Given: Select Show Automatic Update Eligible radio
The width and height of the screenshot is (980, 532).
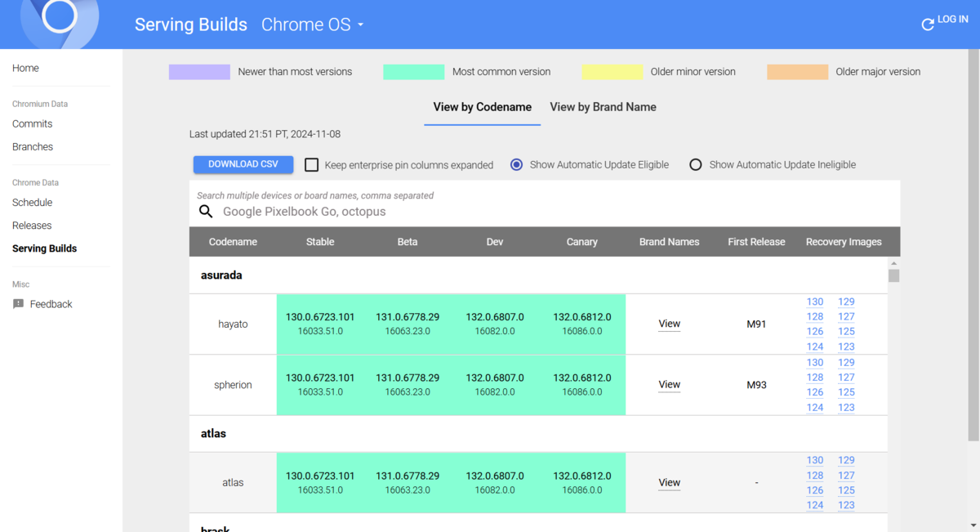Looking at the screenshot, I should pos(516,164).
